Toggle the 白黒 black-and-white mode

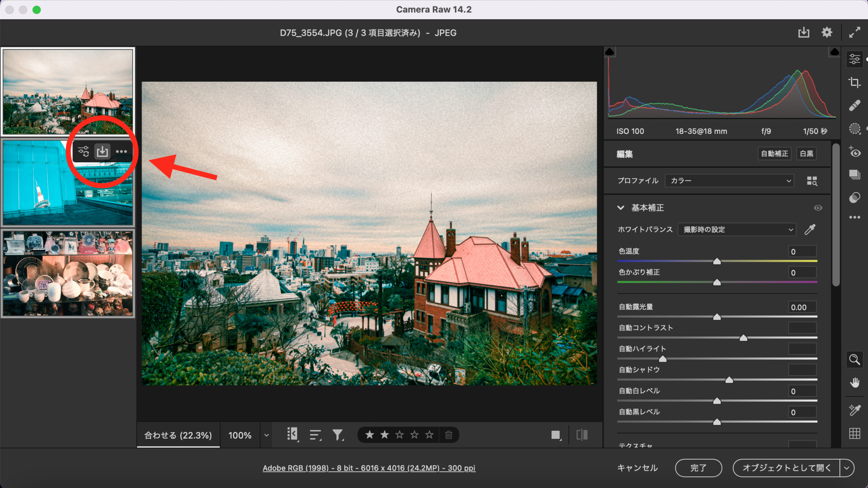point(806,153)
